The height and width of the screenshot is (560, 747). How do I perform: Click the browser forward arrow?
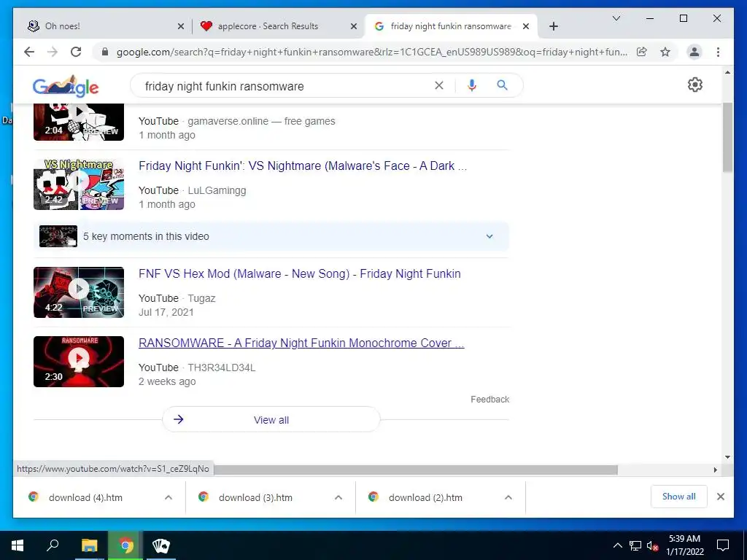53,52
